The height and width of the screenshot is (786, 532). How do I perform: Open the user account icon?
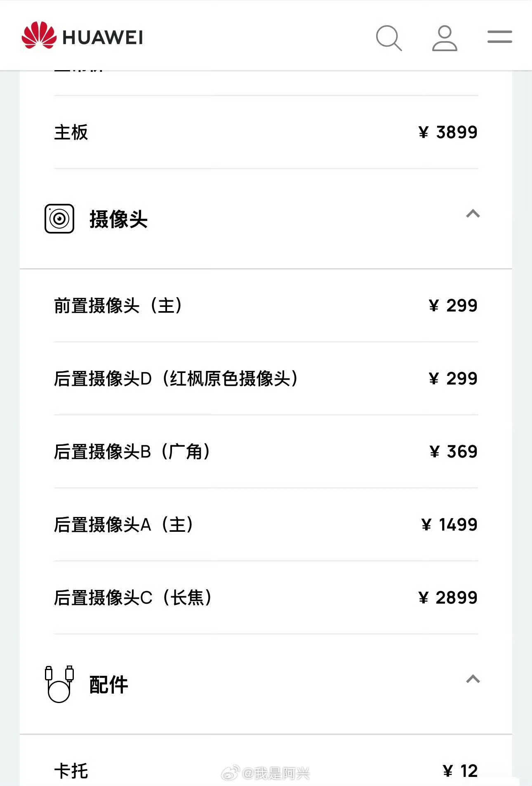(445, 38)
